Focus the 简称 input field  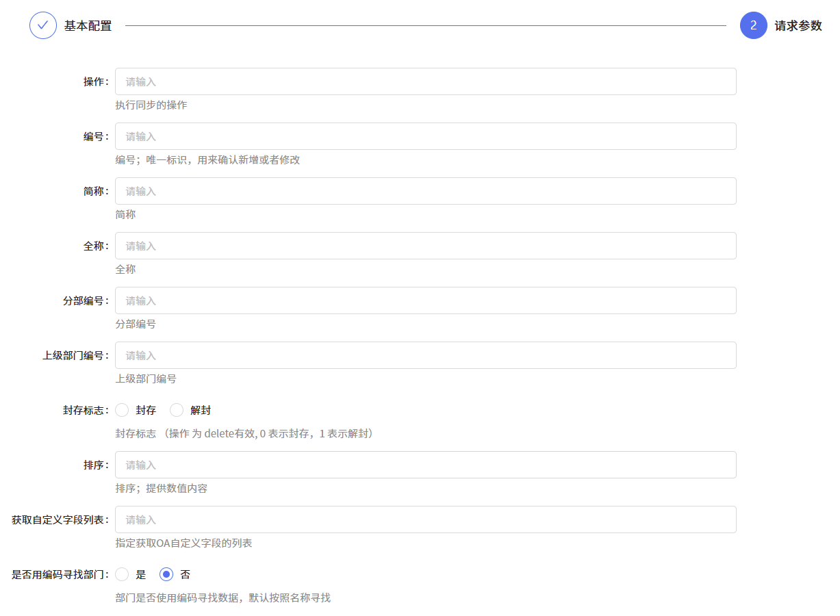[x=424, y=190]
